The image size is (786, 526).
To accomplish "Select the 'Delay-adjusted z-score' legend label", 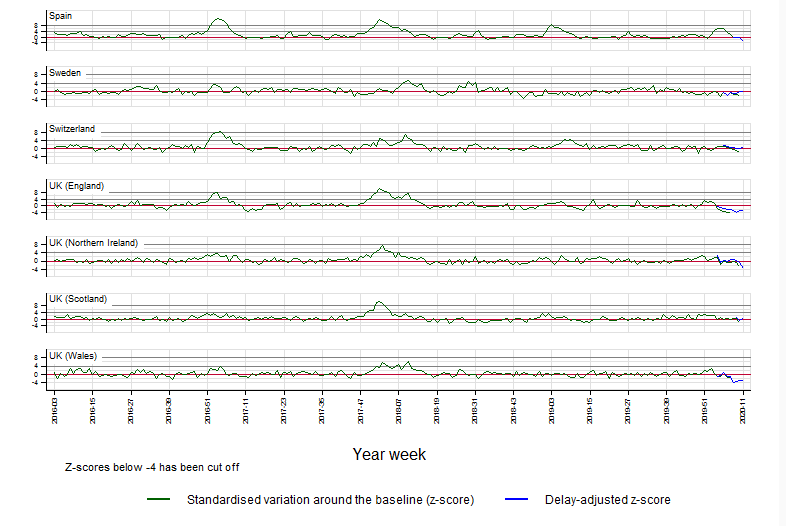I will pos(607,499).
